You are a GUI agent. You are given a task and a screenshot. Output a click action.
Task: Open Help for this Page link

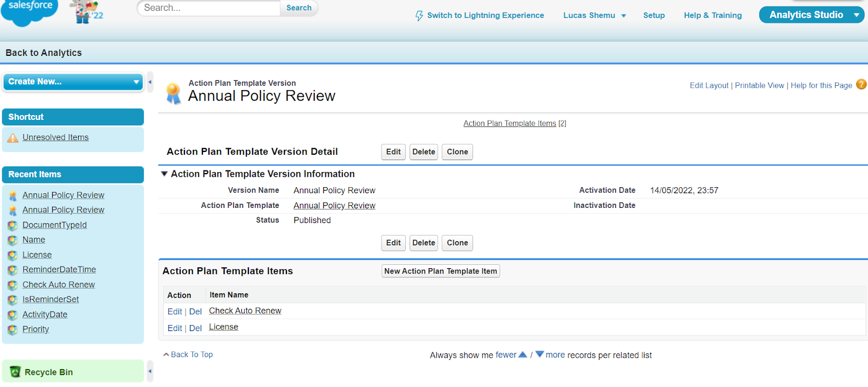(x=821, y=86)
